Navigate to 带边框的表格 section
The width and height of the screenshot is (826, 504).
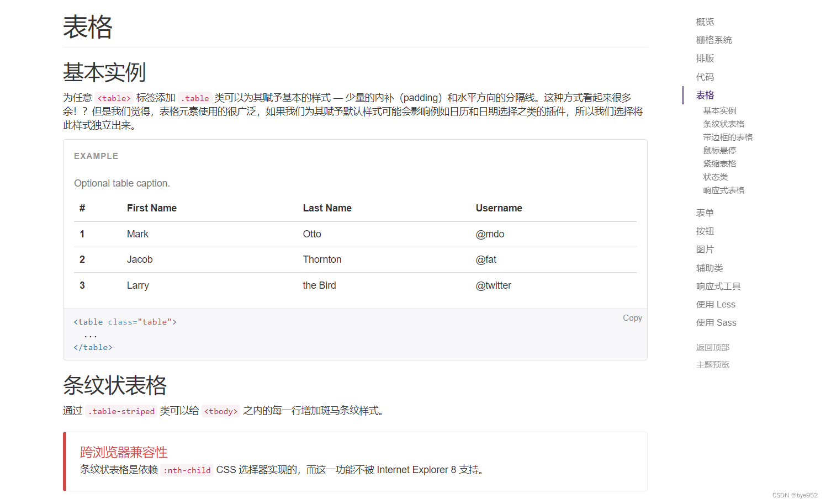[x=727, y=137]
